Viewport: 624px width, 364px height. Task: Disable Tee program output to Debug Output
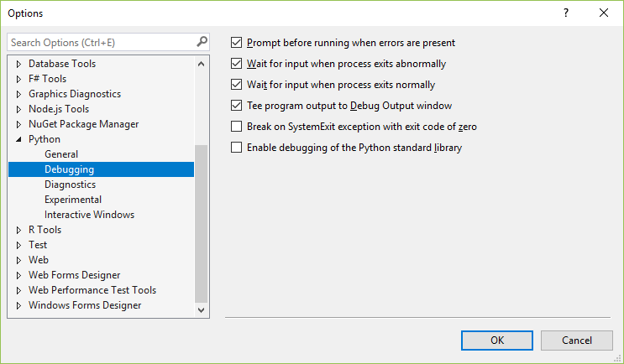236,106
